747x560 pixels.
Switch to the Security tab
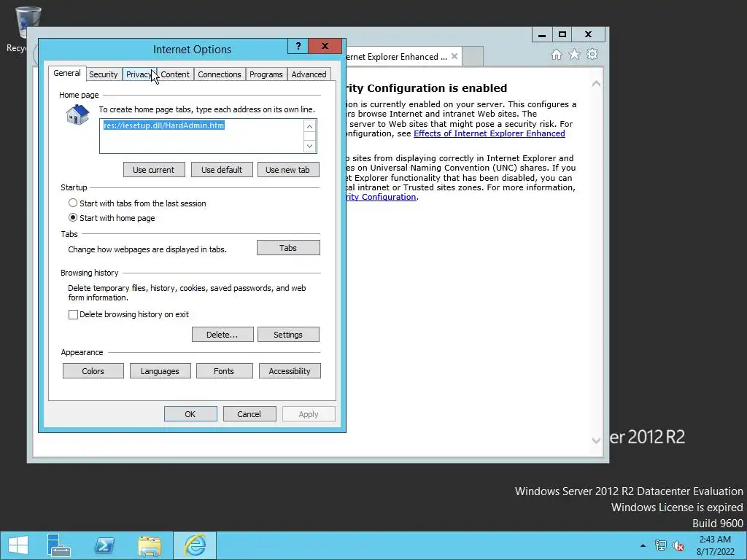pos(104,74)
